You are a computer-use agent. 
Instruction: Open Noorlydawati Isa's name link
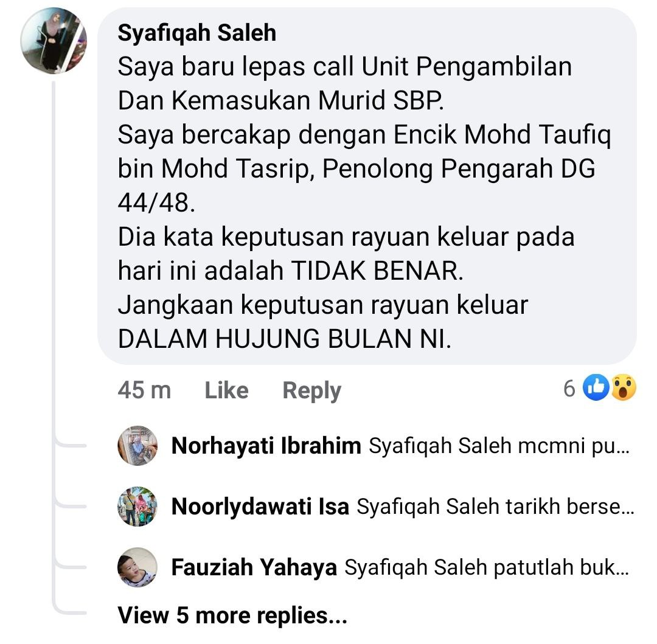click(260, 507)
